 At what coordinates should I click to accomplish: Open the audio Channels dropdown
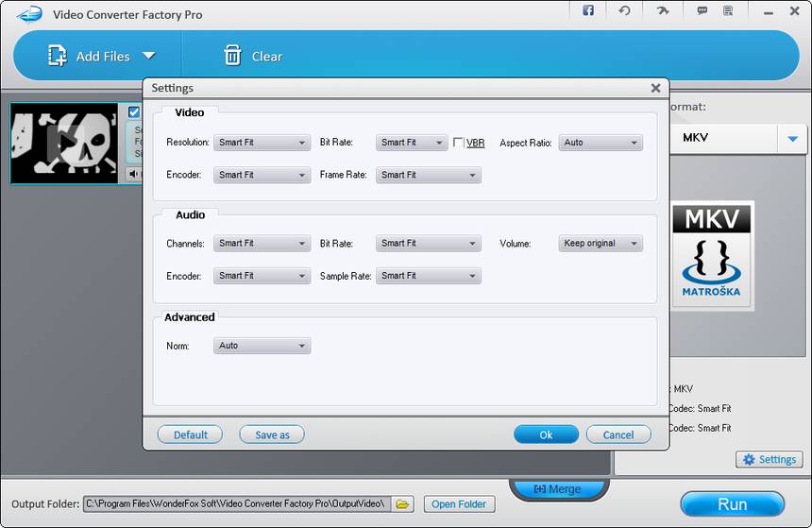click(262, 244)
